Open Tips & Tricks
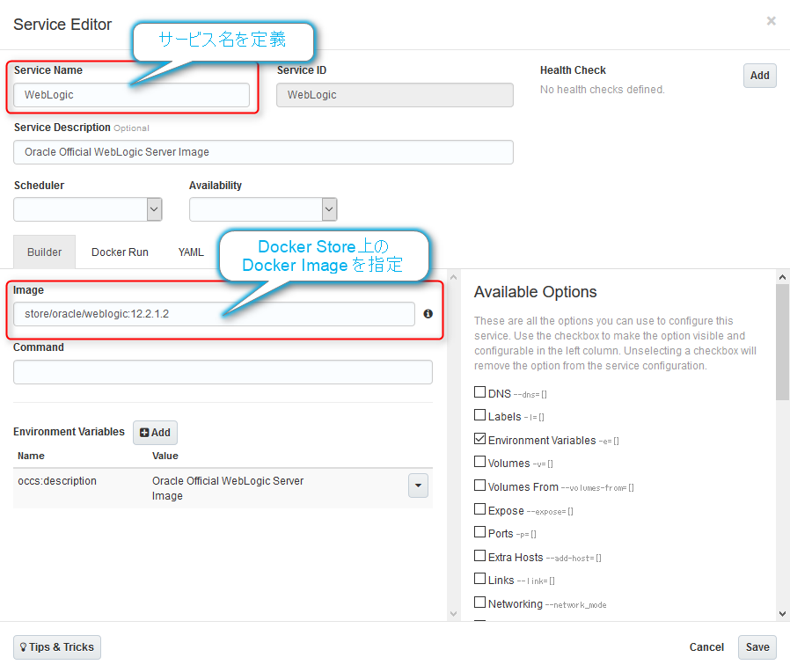The width and height of the screenshot is (790, 672). pyautogui.click(x=57, y=647)
